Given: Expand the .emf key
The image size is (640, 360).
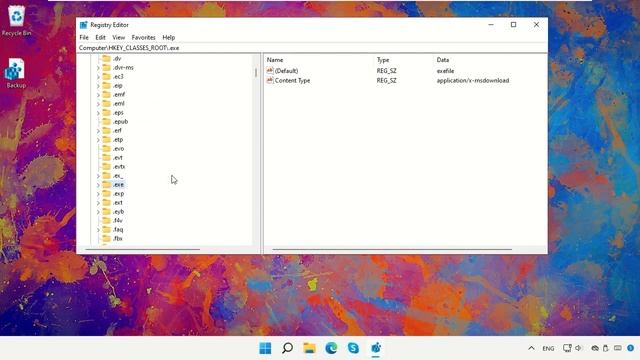Looking at the screenshot, I should click(x=98, y=95).
